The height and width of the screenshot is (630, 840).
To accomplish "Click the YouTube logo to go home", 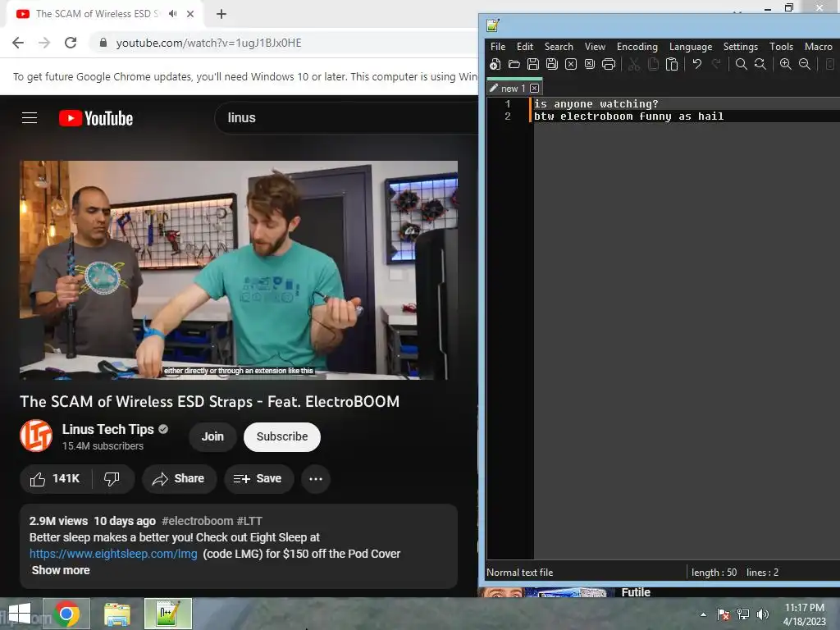I will click(96, 118).
